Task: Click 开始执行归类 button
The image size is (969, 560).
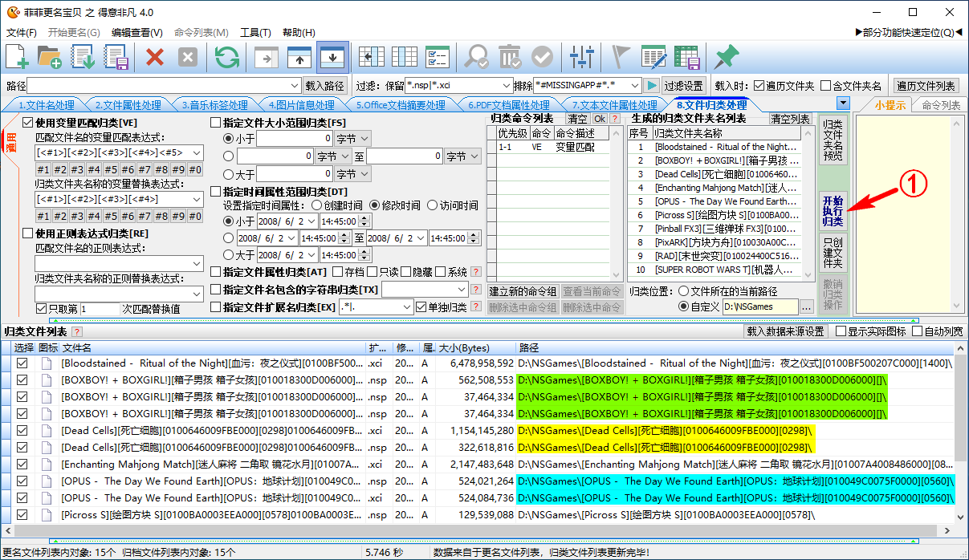Action: (x=833, y=211)
